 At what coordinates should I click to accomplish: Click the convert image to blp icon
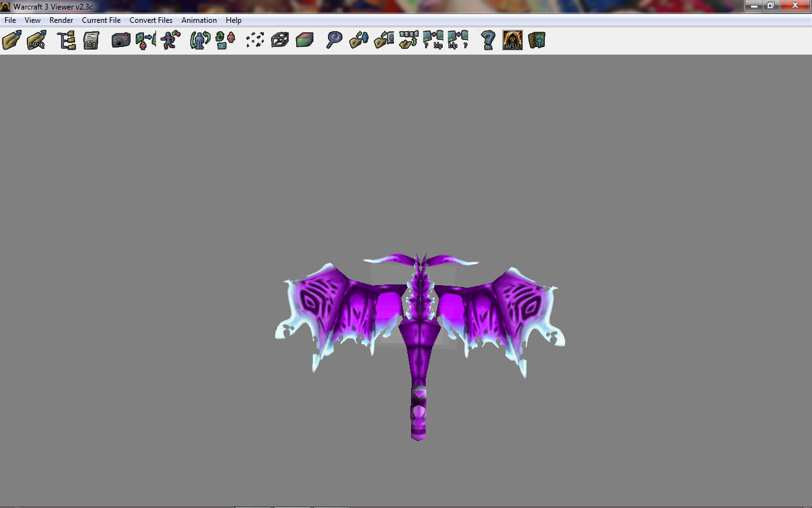click(x=433, y=41)
